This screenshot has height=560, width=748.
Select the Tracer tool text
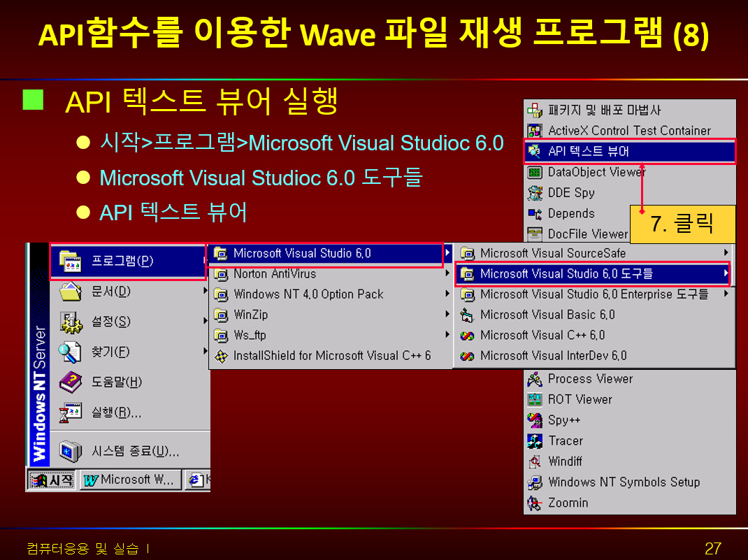[x=566, y=440]
